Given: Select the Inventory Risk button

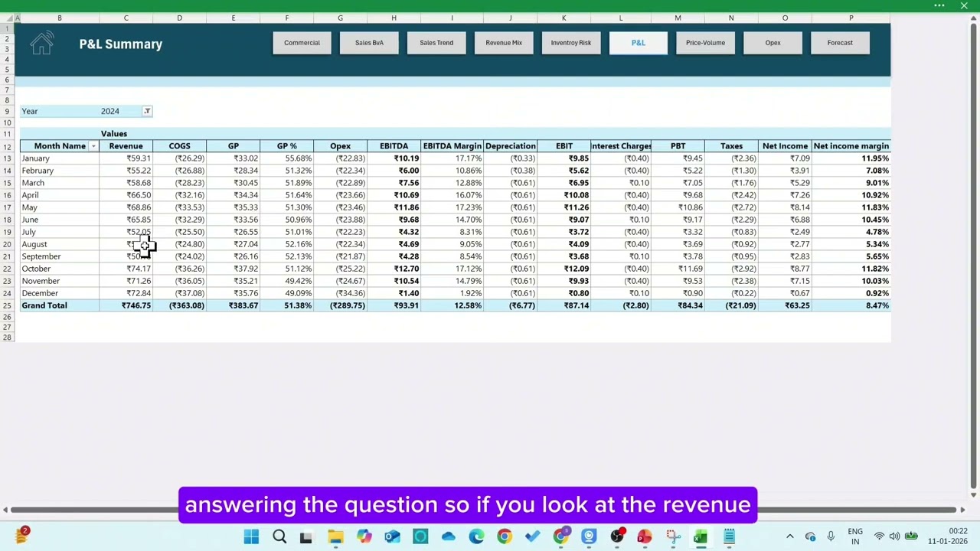Looking at the screenshot, I should coord(571,43).
